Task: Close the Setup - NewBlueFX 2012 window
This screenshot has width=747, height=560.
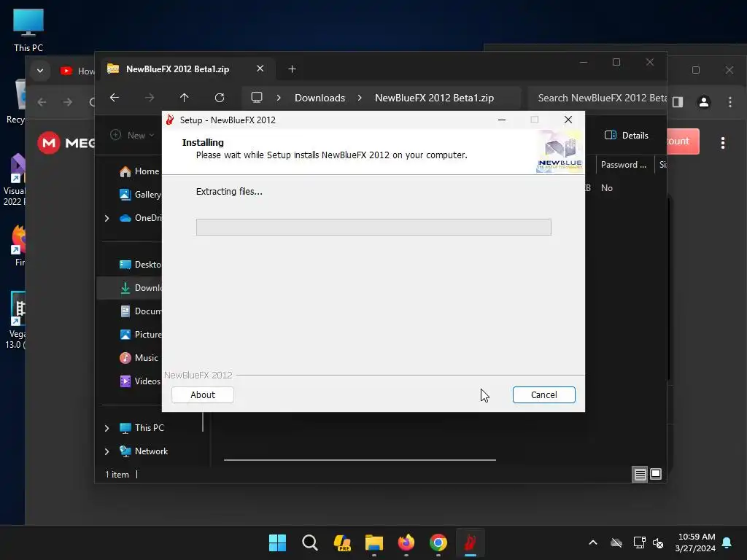Action: coord(568,120)
